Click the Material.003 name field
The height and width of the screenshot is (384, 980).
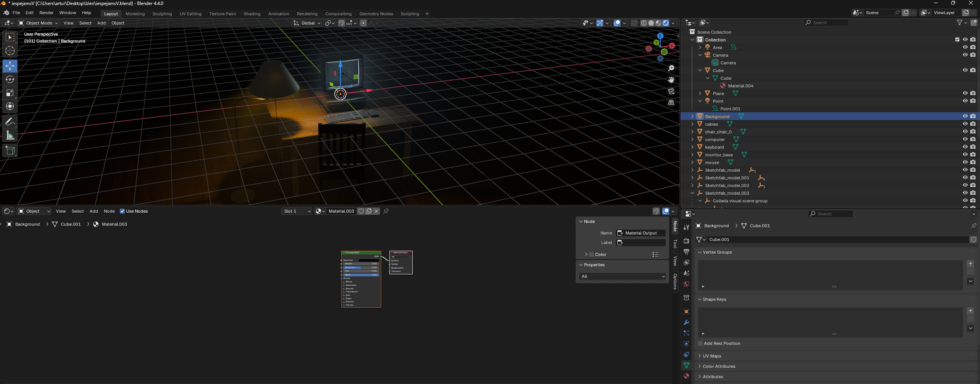point(341,211)
